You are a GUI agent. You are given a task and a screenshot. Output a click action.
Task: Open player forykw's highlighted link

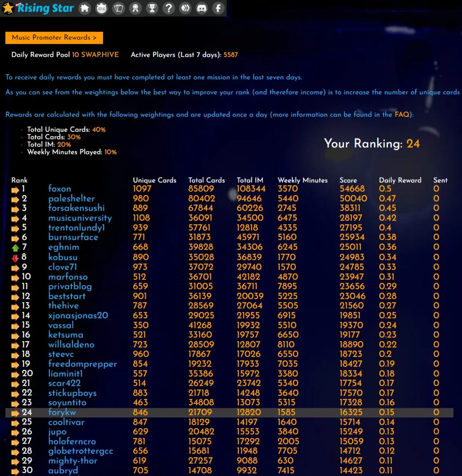(62, 412)
